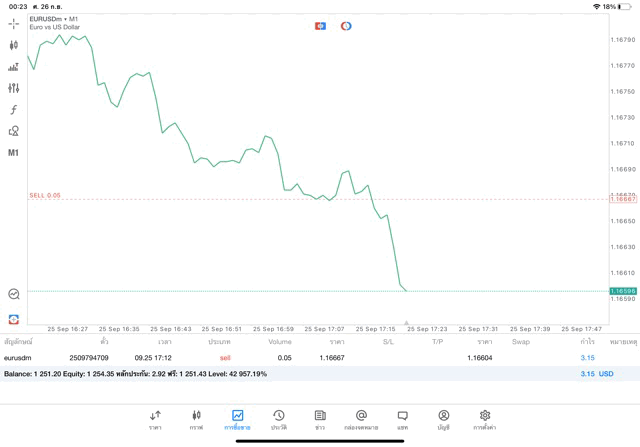
Task: Tap the chart-check icon above bottom-left corner
Action: click(14, 294)
